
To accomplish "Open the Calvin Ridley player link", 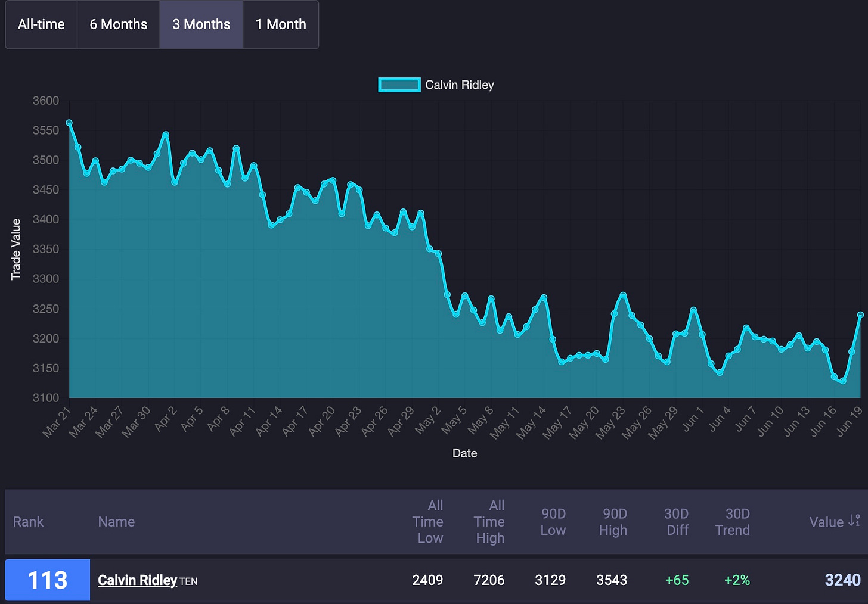I will (137, 580).
